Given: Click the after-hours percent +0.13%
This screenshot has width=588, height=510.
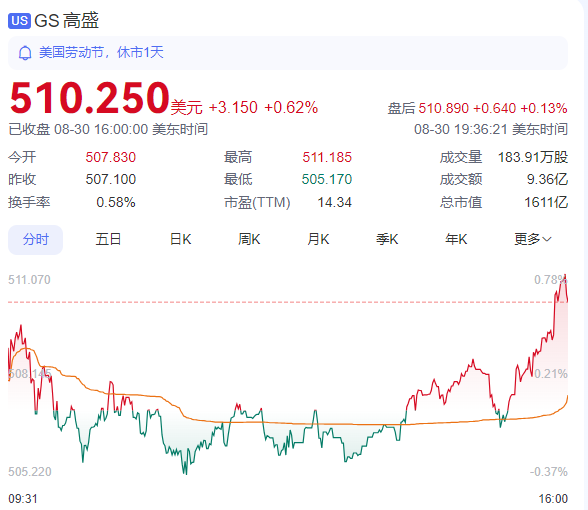Looking at the screenshot, I should pos(544,108).
